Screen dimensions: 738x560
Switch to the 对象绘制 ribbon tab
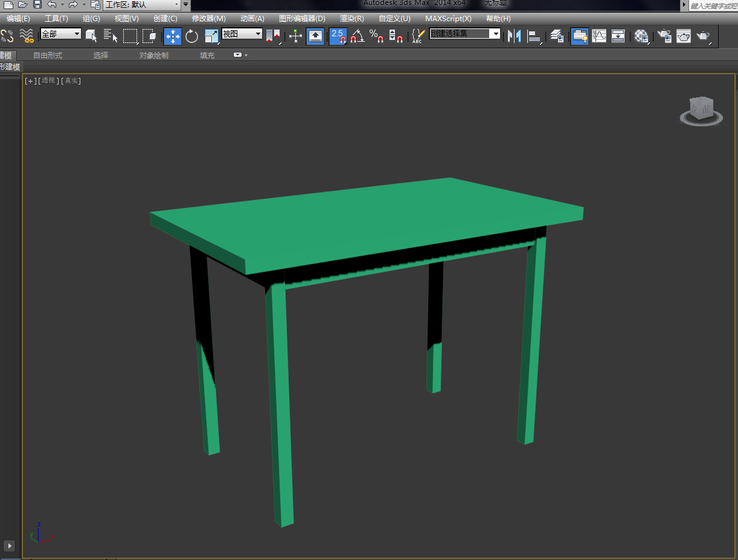[154, 55]
